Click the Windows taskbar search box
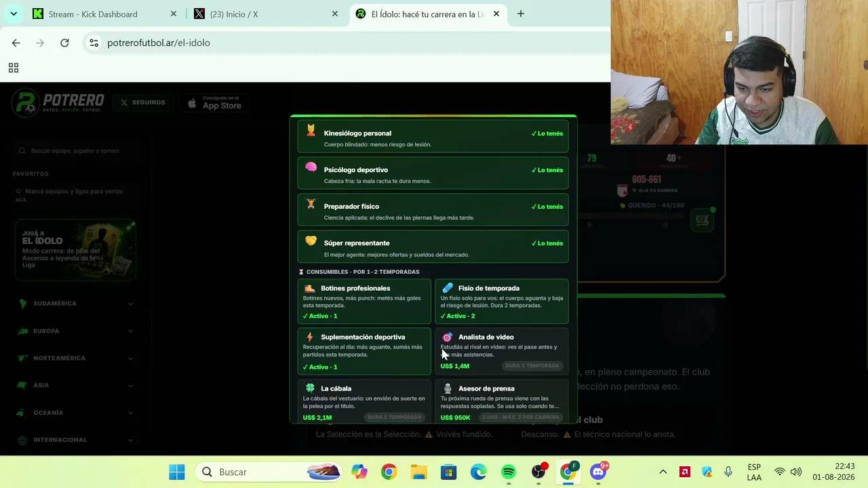Screen dimensions: 868x488 [x=269, y=472]
